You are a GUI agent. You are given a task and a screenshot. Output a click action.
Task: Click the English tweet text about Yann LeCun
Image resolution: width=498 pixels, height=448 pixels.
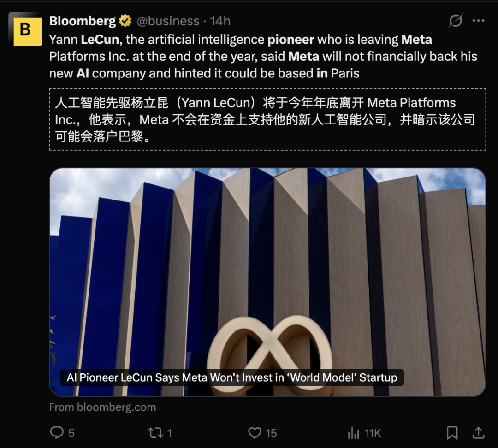[x=263, y=57]
